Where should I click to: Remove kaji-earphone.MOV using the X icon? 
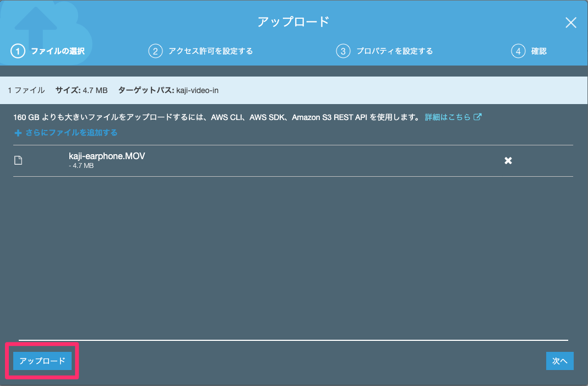click(508, 160)
